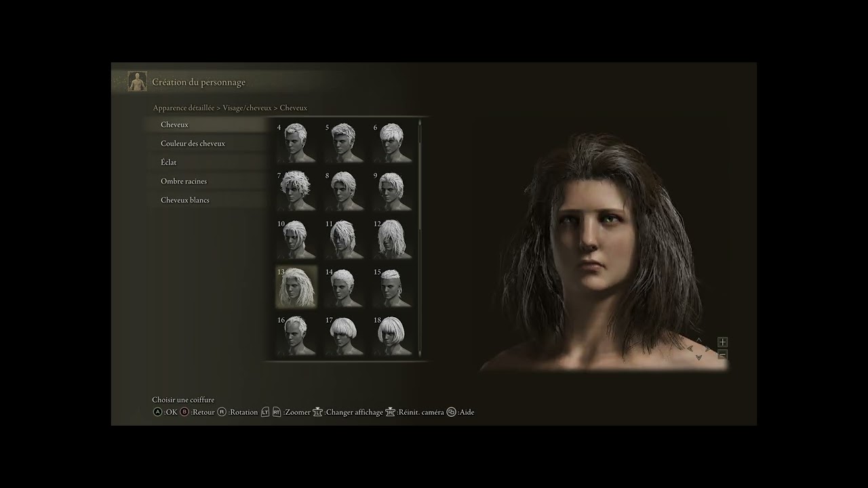868x488 pixels.
Task: Rotate camera up with the up arrow
Action: (699, 340)
